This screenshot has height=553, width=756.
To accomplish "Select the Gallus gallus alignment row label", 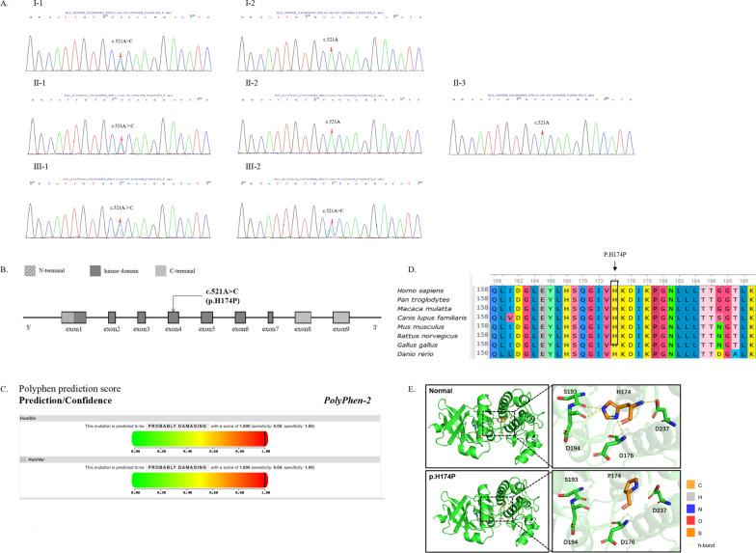I will (417, 346).
